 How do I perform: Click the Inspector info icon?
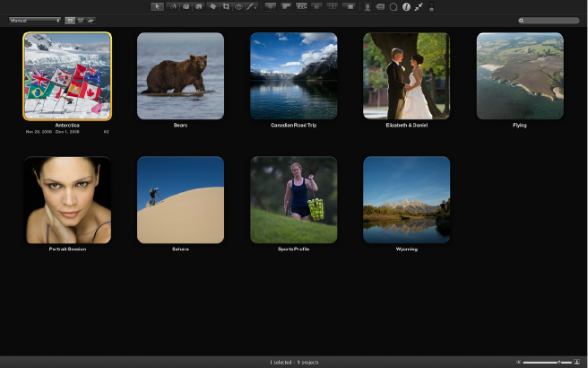point(406,6)
